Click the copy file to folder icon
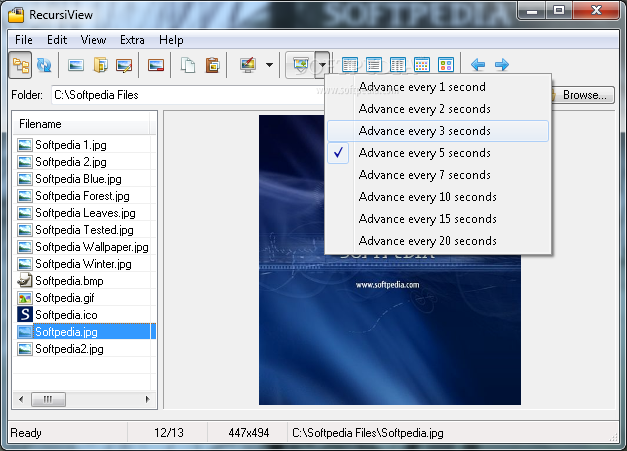The height and width of the screenshot is (451, 627). [x=100, y=65]
